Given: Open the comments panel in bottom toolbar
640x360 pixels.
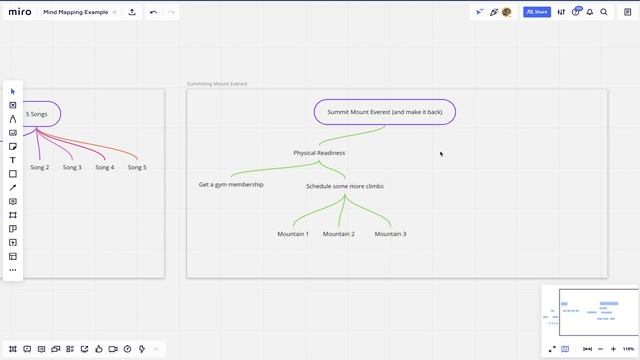Looking at the screenshot, I should [41, 349].
